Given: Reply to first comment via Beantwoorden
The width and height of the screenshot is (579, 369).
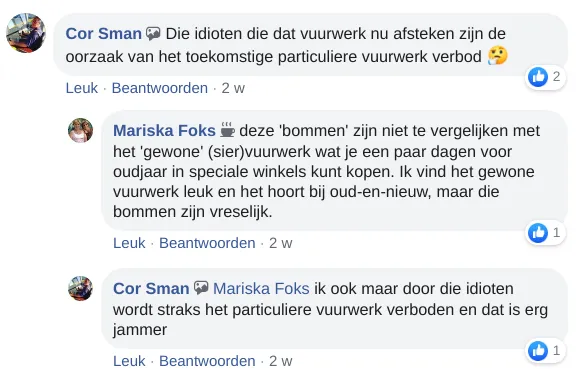Looking at the screenshot, I should tap(160, 88).
